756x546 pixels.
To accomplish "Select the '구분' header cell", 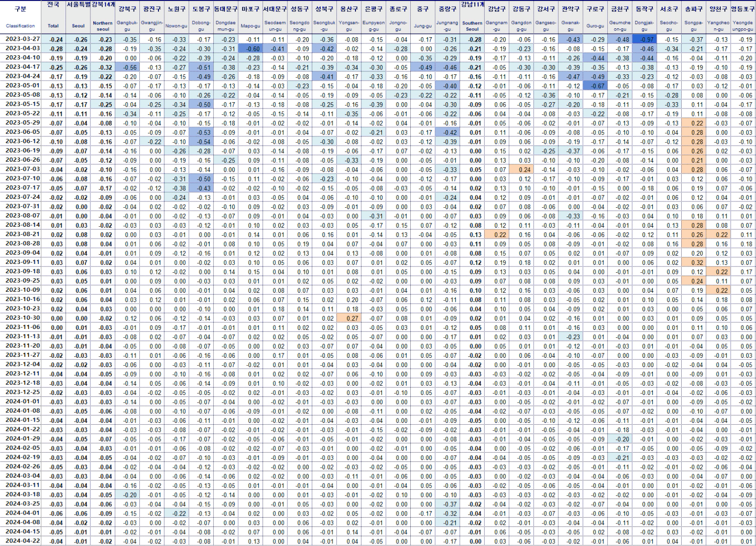I will click(x=21, y=9).
